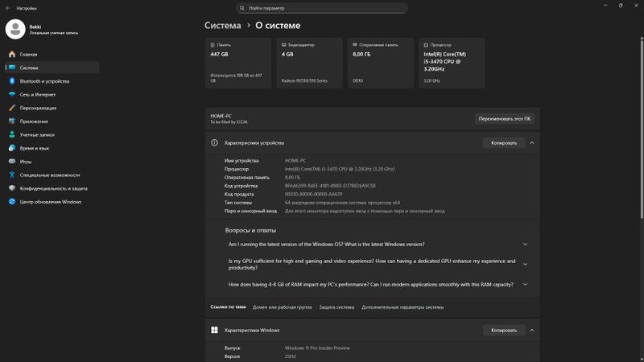This screenshot has width=644, height=362.
Task: Click the Система monitor icon in sidebar
Action: [x=12, y=68]
